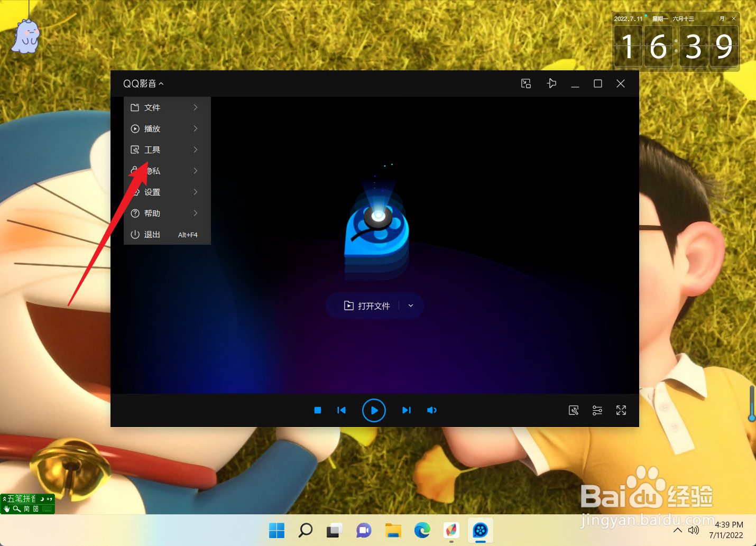Open the 工具 submenu
The image size is (756, 546).
pos(167,150)
